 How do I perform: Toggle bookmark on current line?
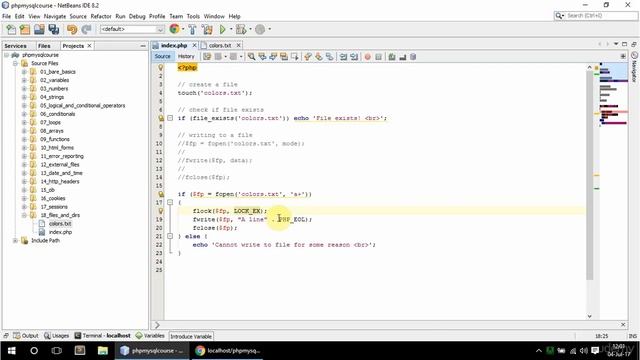click(x=329, y=57)
